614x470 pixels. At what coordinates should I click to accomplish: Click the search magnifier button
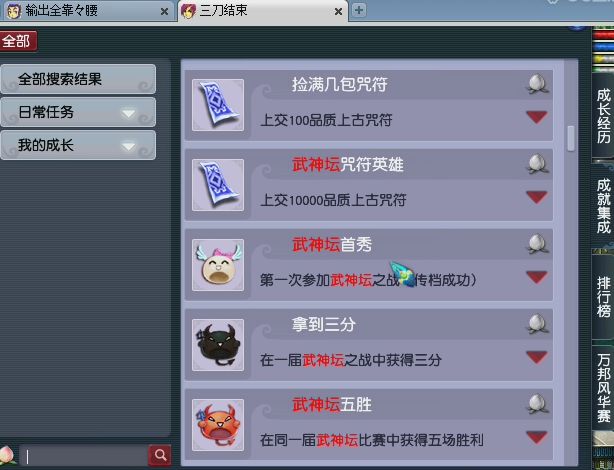[160, 455]
